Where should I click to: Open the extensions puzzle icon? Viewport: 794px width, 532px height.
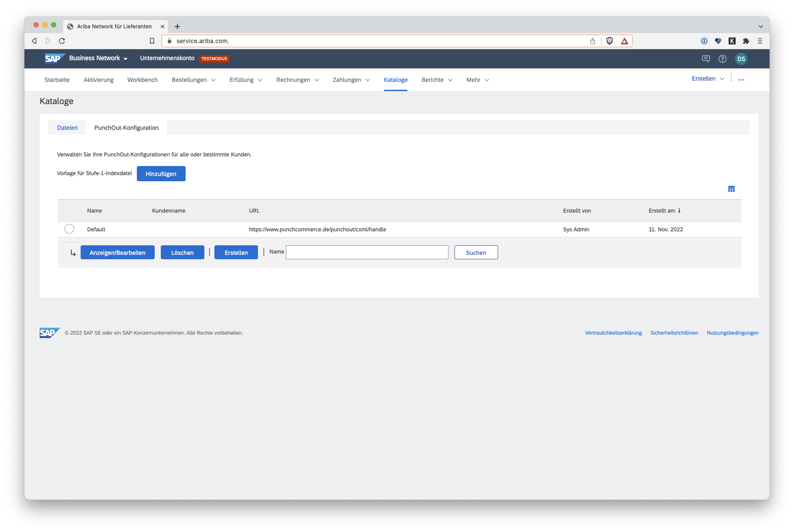(x=746, y=41)
